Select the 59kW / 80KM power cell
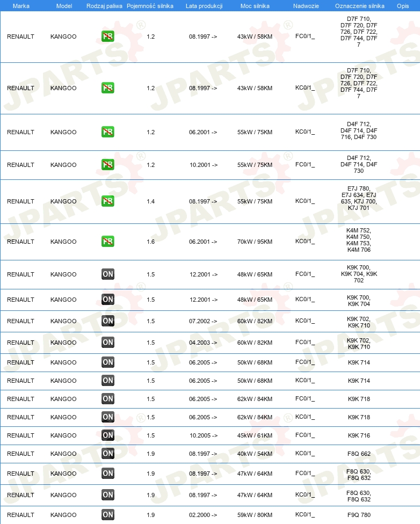This screenshot has height=524, width=420. click(255, 515)
